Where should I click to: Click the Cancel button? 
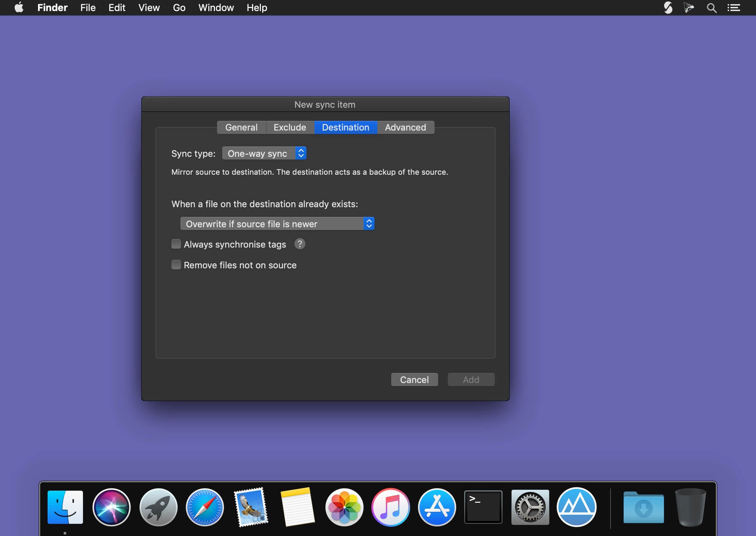(414, 379)
